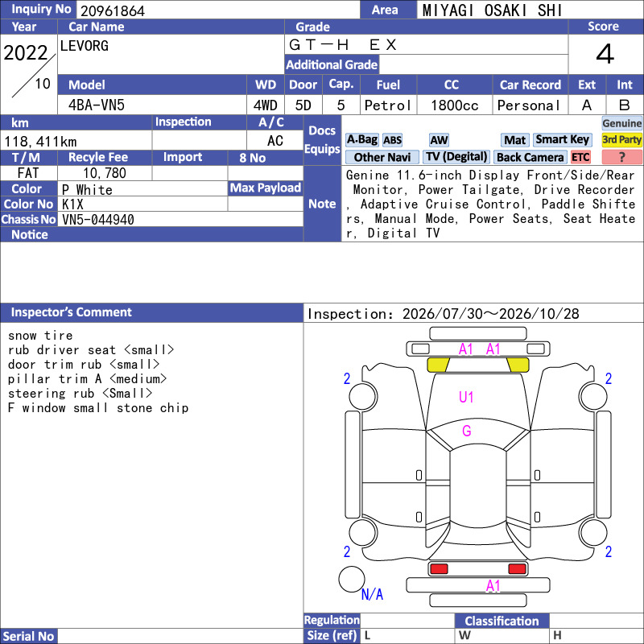Click the A.Bag equipment badge
Image resolution: width=644 pixels, height=644 pixels.
tap(361, 140)
